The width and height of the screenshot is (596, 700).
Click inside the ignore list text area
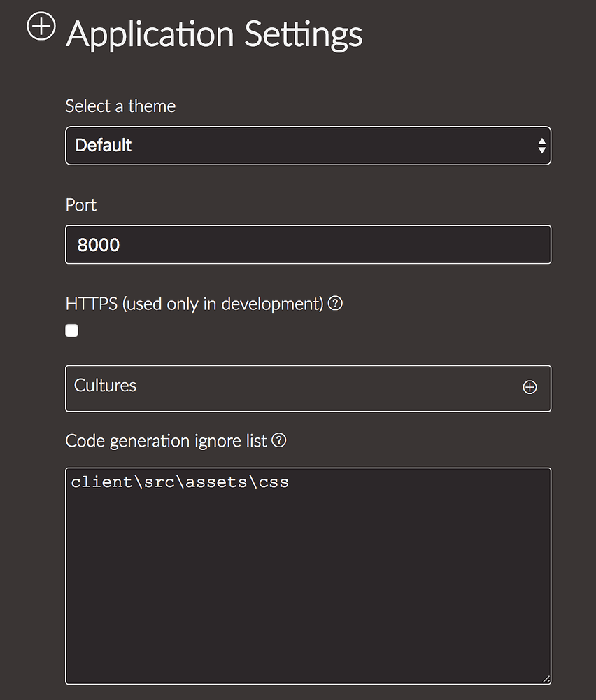click(308, 576)
